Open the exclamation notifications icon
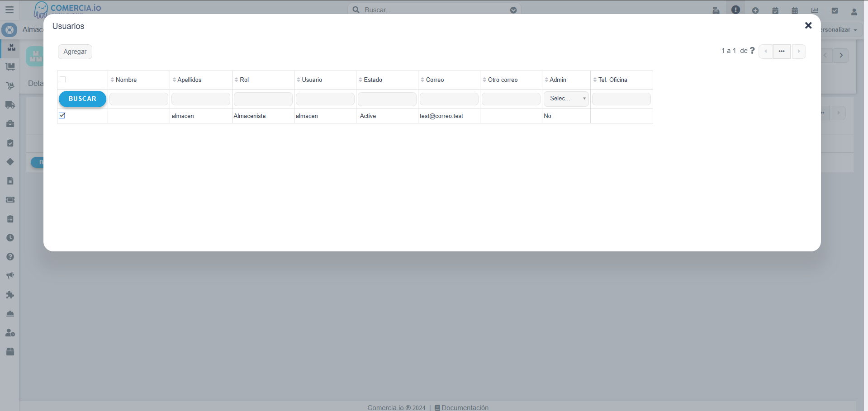The height and width of the screenshot is (411, 868). point(736,9)
